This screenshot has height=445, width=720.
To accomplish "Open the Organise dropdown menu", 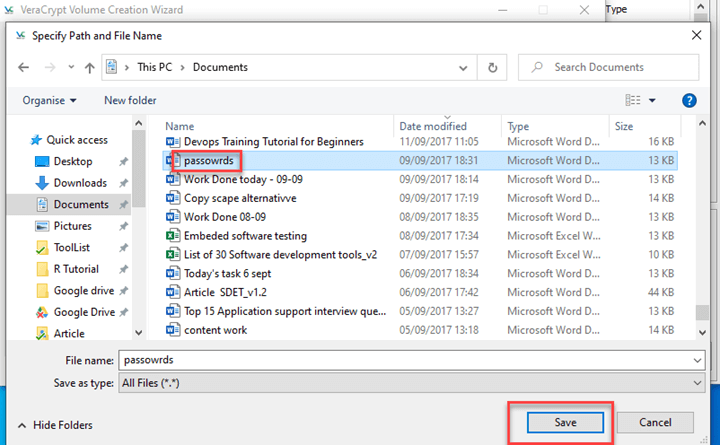I will (49, 100).
